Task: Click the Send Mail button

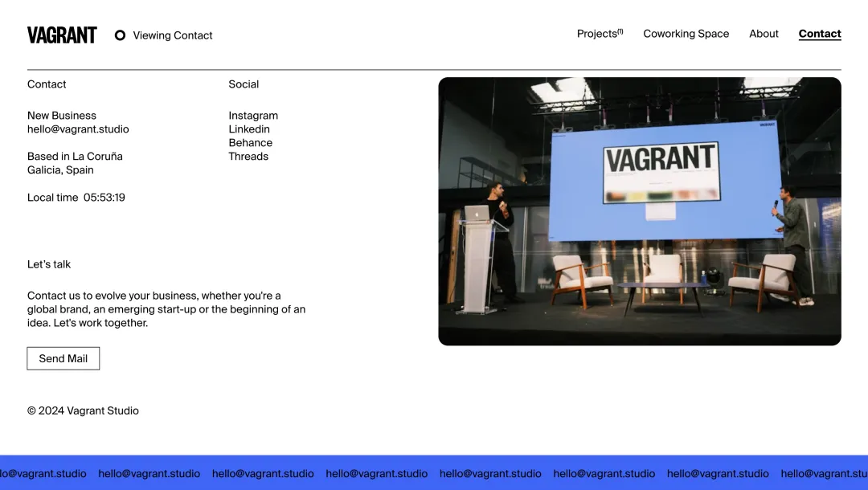Action: point(63,357)
